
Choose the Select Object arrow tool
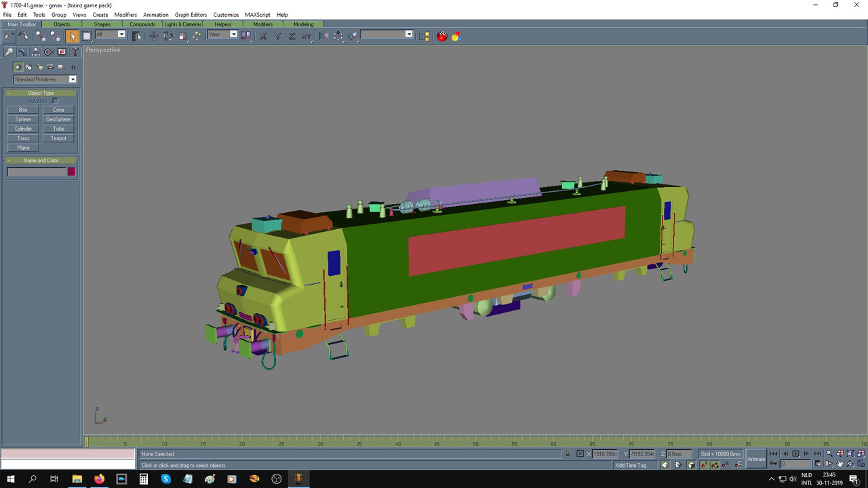pos(73,36)
